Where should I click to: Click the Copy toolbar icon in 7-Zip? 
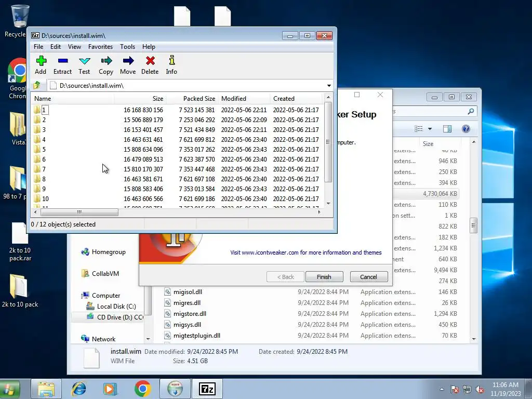click(x=106, y=65)
